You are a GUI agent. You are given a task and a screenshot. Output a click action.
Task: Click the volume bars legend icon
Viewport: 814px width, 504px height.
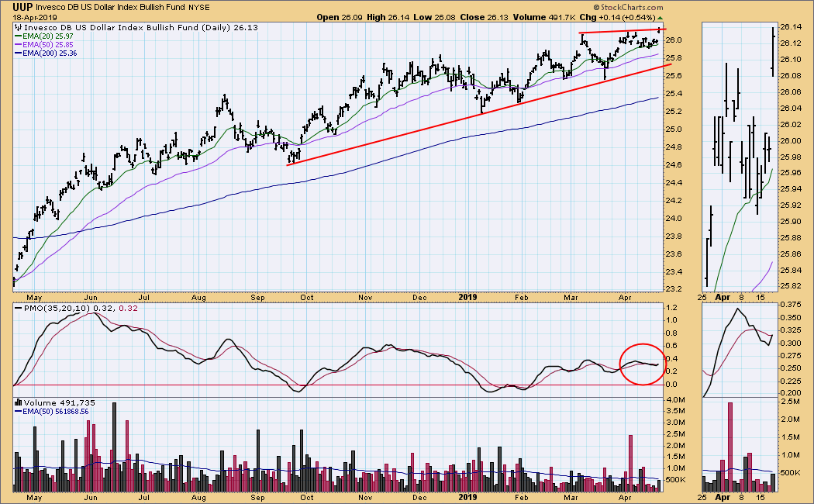click(x=18, y=402)
